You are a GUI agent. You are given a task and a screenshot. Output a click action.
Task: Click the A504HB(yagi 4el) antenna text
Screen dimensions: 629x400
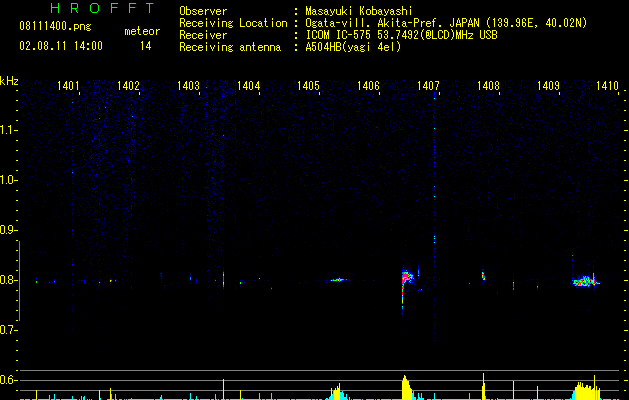353,47
